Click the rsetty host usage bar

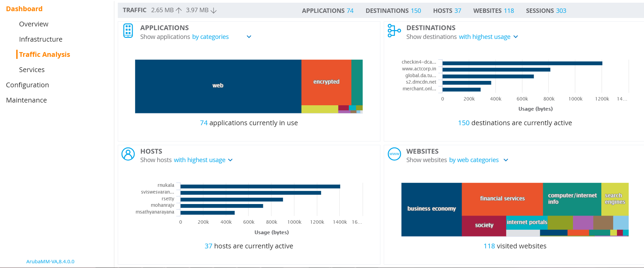(x=231, y=200)
